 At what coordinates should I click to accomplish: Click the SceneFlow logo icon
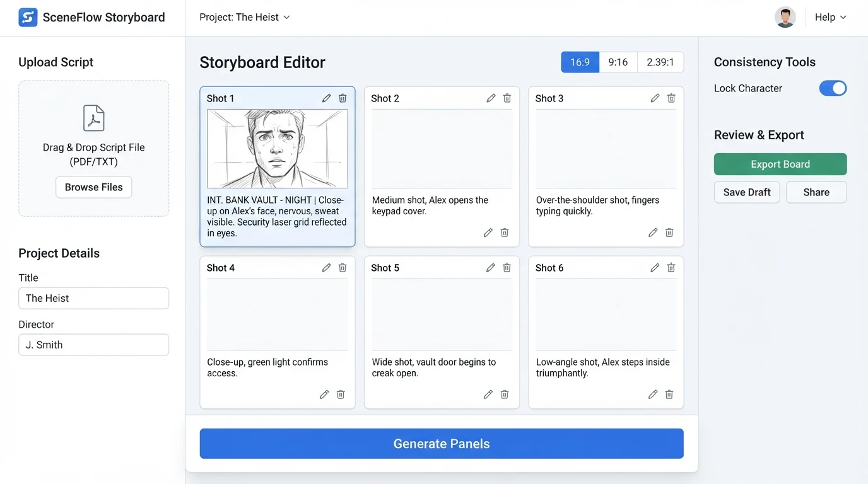pyautogui.click(x=28, y=17)
